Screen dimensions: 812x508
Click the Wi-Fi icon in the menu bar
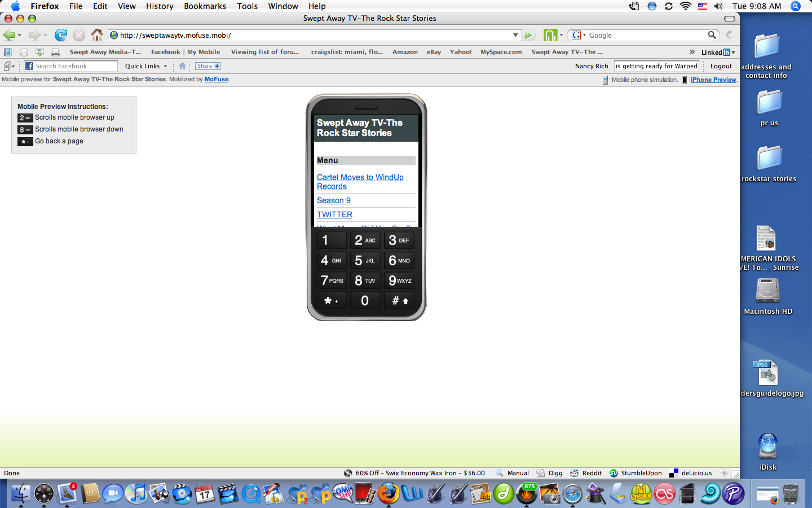(686, 6)
